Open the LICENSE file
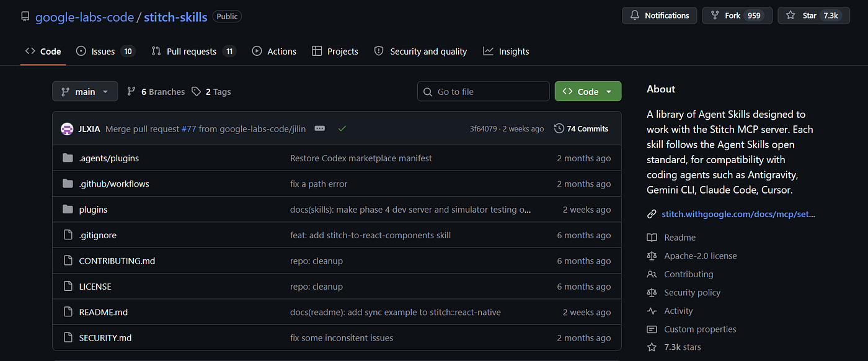Screen dimensions: 868x361 pyautogui.click(x=95, y=287)
